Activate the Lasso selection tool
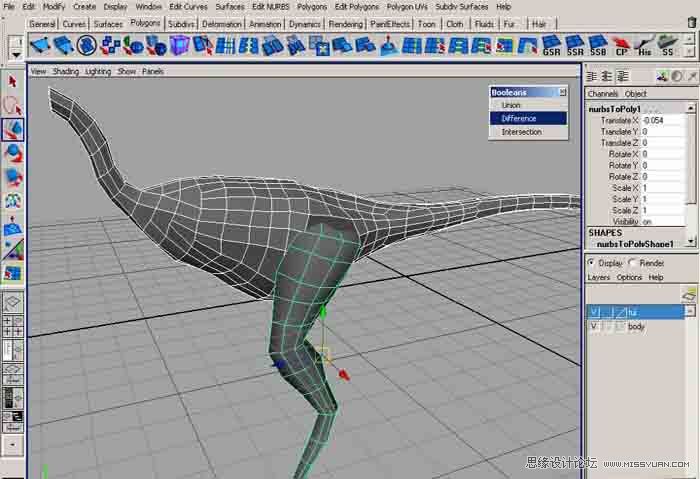 coord(13,105)
